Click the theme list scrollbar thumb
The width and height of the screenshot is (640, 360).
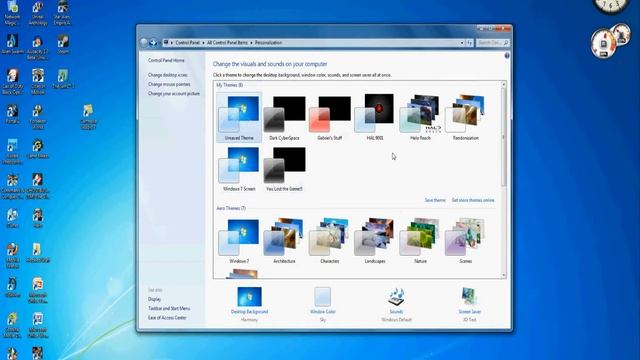point(503,137)
